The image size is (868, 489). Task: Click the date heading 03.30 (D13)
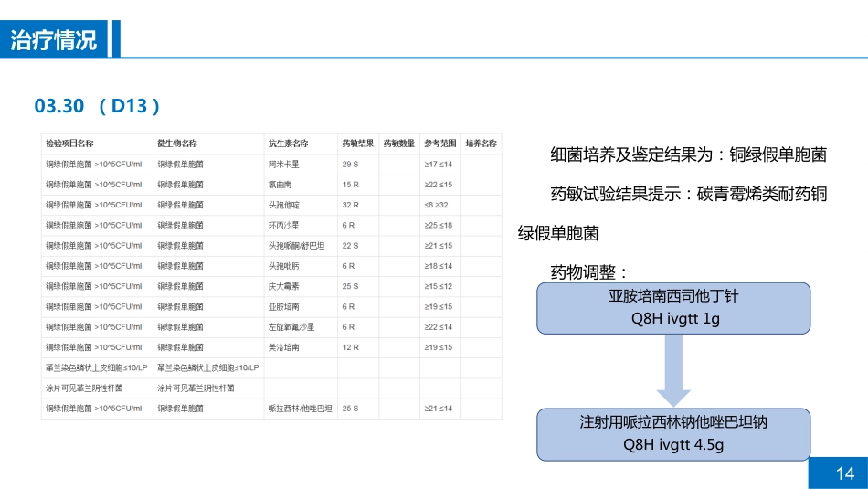point(98,106)
